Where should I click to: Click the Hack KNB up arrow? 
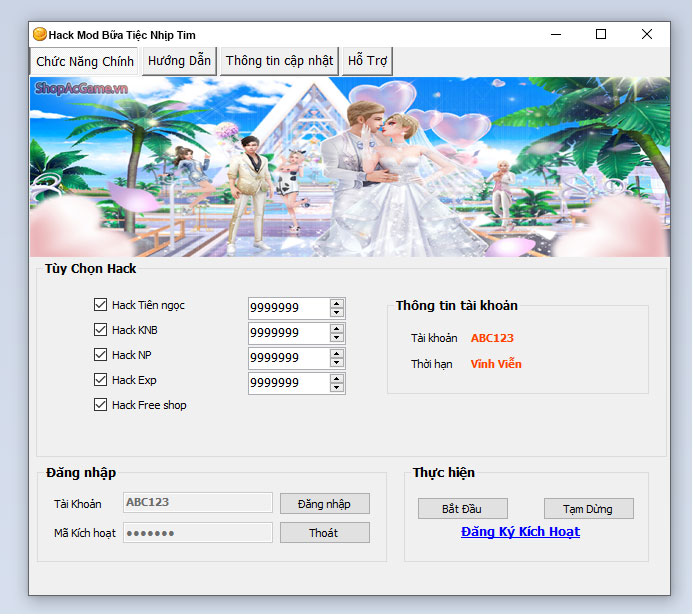[337, 329]
